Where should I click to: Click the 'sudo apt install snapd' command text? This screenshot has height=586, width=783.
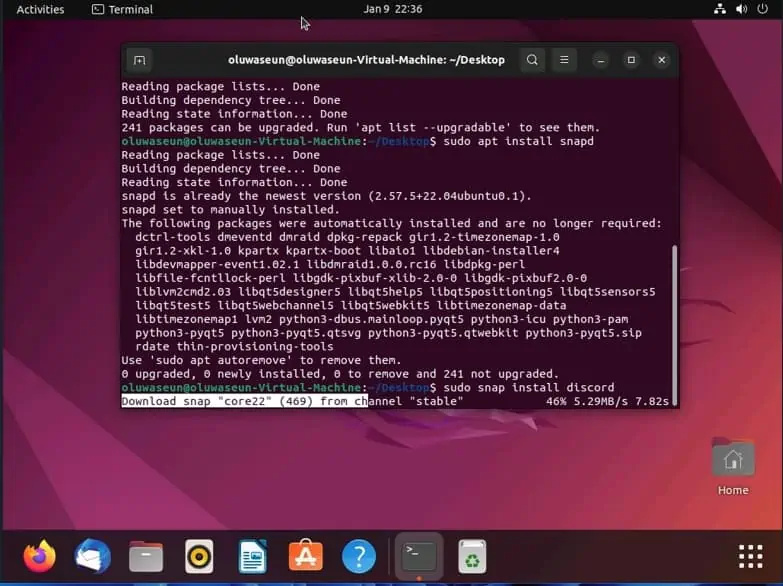(518, 141)
